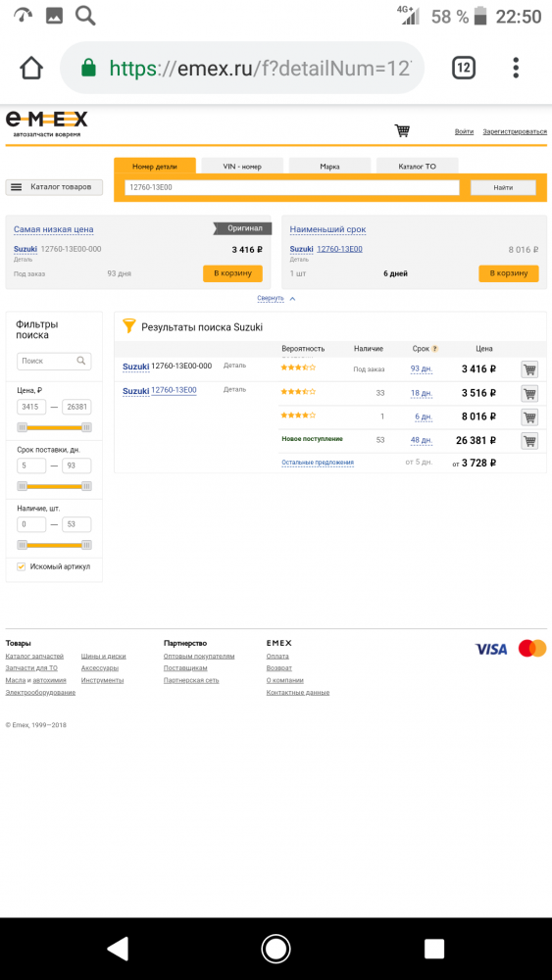Open the browser three-dot menu
Image resolution: width=552 pixels, height=980 pixels.
(516, 68)
